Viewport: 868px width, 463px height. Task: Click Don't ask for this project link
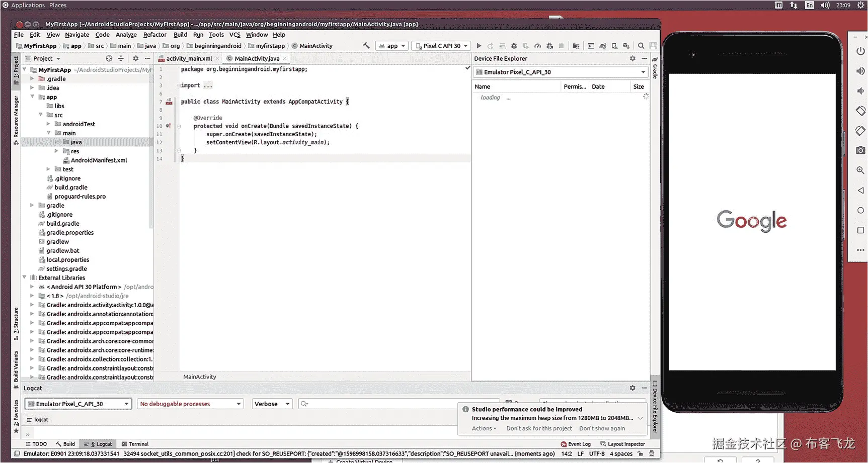click(539, 428)
